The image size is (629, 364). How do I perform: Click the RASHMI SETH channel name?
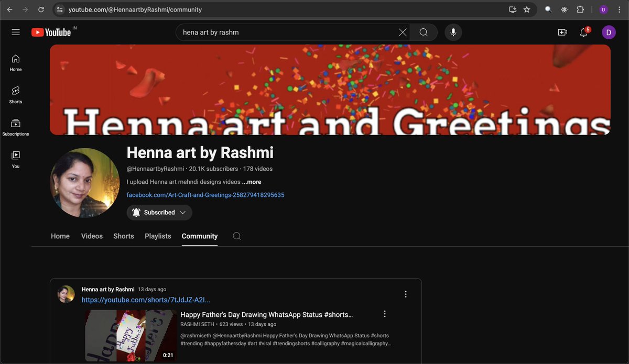(198, 325)
